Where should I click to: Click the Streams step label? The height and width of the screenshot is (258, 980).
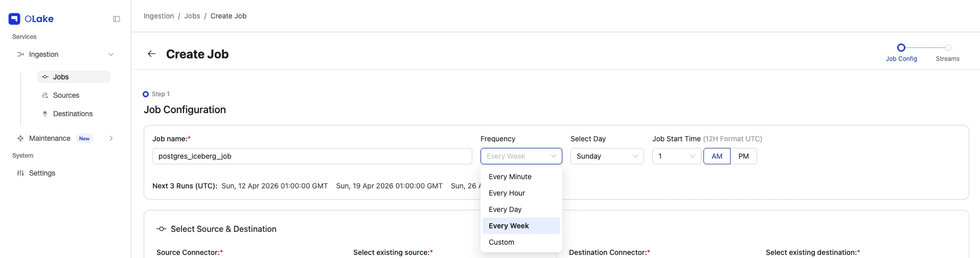point(948,59)
